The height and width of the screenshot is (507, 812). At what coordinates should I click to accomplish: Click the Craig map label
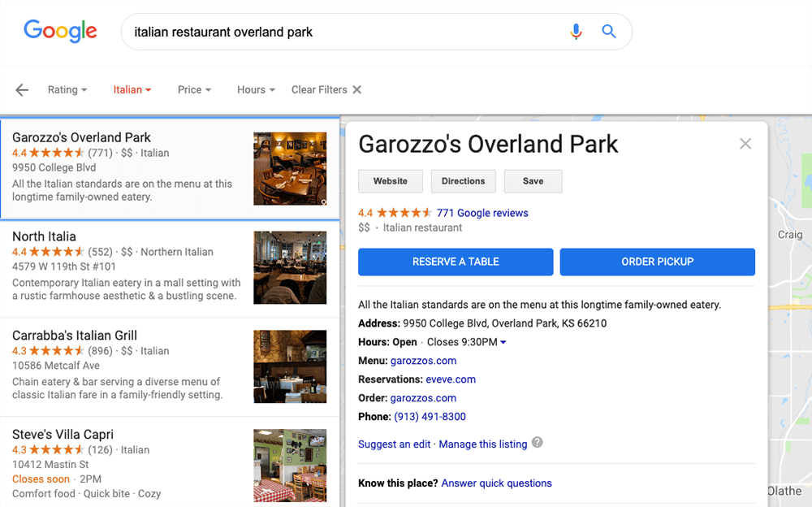[790, 235]
